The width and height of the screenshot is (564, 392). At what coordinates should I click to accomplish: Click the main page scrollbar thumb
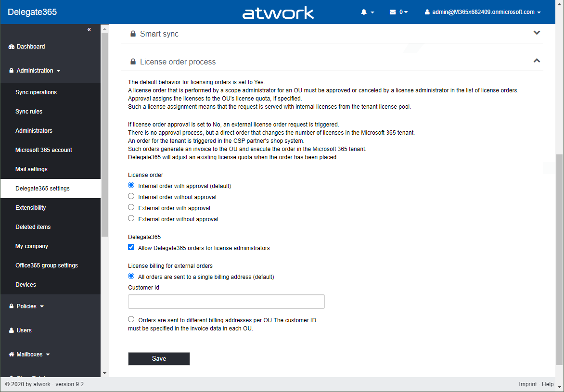(559, 260)
